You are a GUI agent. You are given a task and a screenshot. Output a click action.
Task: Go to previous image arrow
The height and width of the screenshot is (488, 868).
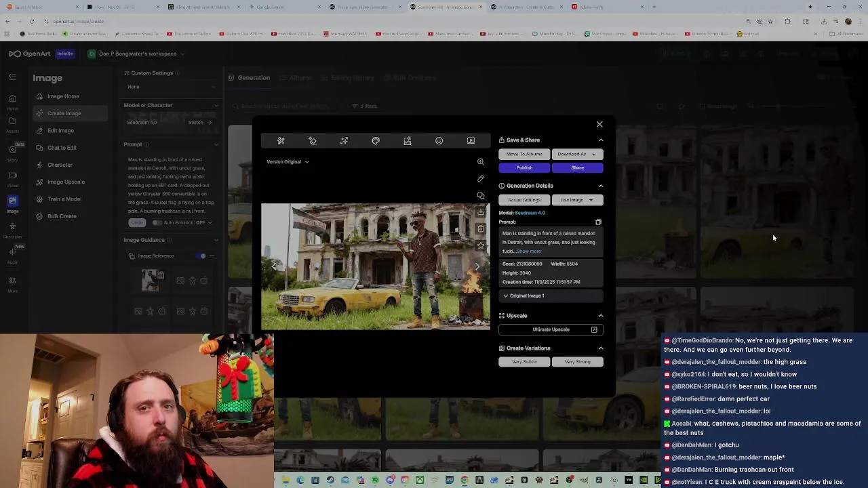coord(274,266)
